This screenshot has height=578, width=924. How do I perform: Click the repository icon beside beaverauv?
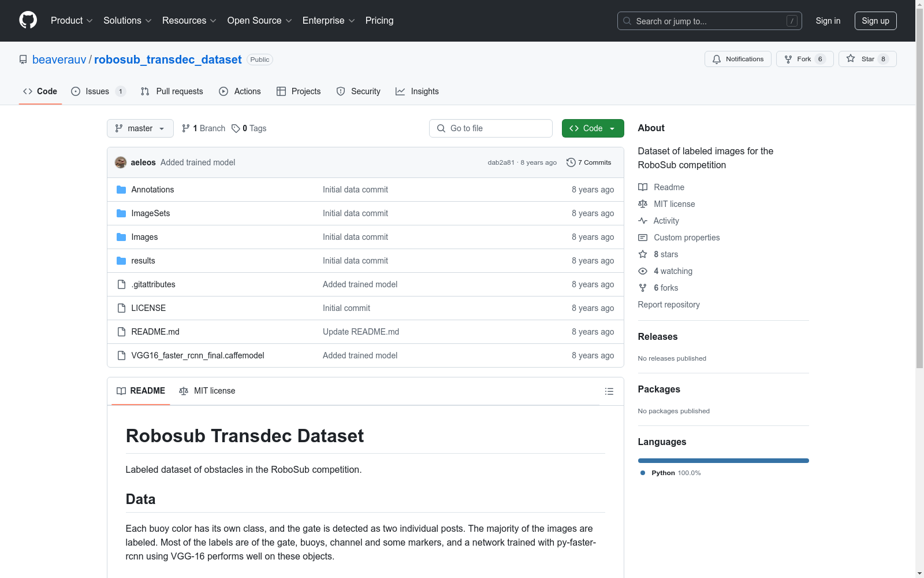pyautogui.click(x=23, y=60)
